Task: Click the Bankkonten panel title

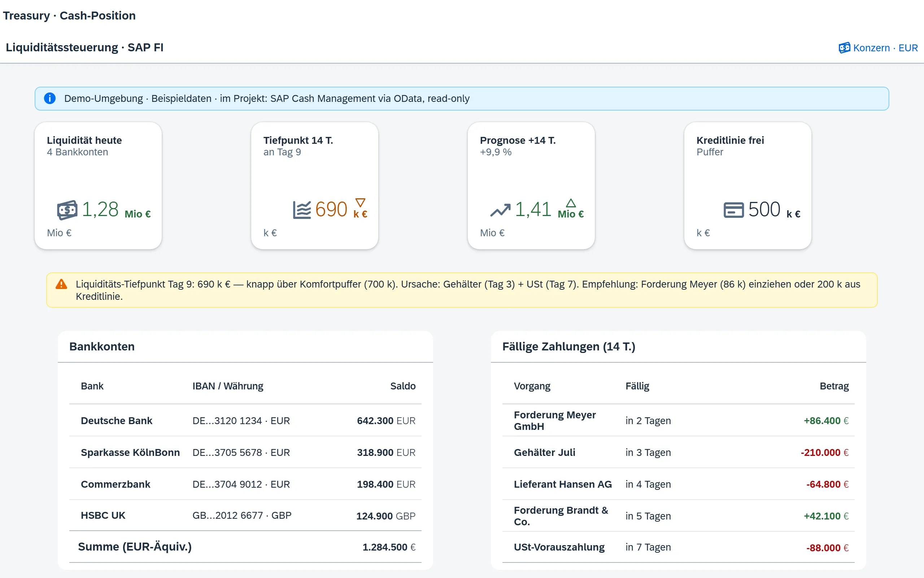Action: point(102,346)
